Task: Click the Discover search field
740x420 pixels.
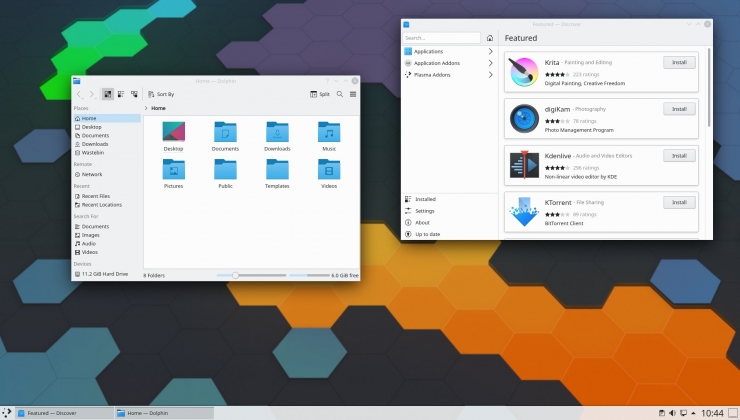Action: (x=441, y=38)
